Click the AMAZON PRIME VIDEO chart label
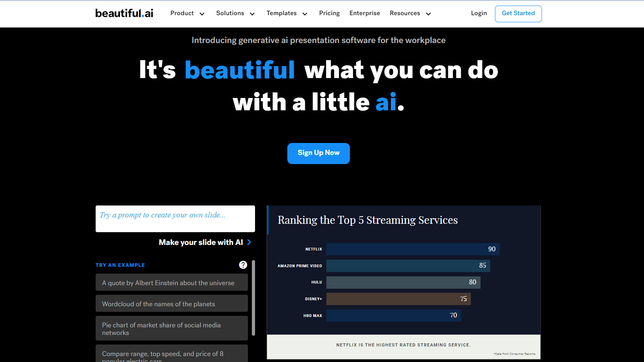644x362 pixels. tap(300, 266)
